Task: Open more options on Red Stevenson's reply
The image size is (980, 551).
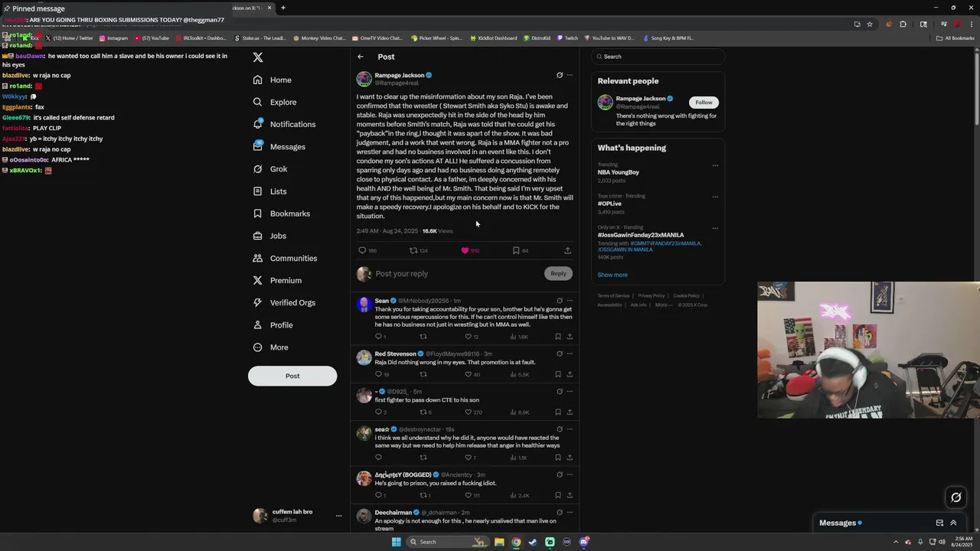Action: point(570,354)
